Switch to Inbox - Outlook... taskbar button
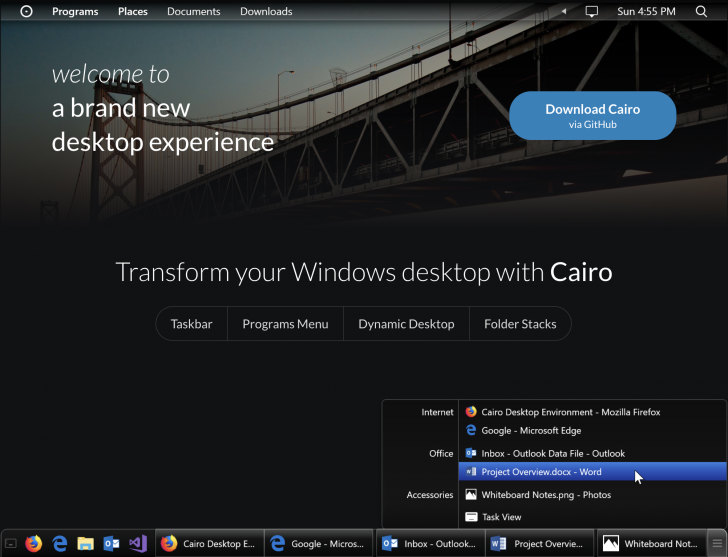Viewport: 728px width, 557px height. point(430,544)
